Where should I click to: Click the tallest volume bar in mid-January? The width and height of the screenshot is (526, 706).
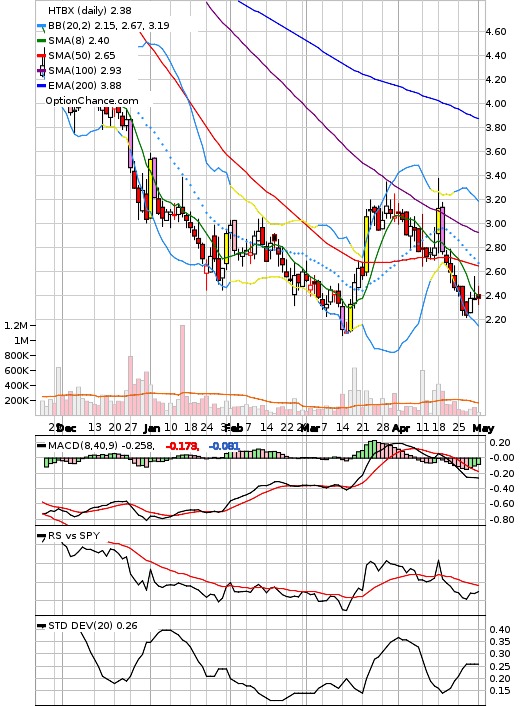coord(182,370)
